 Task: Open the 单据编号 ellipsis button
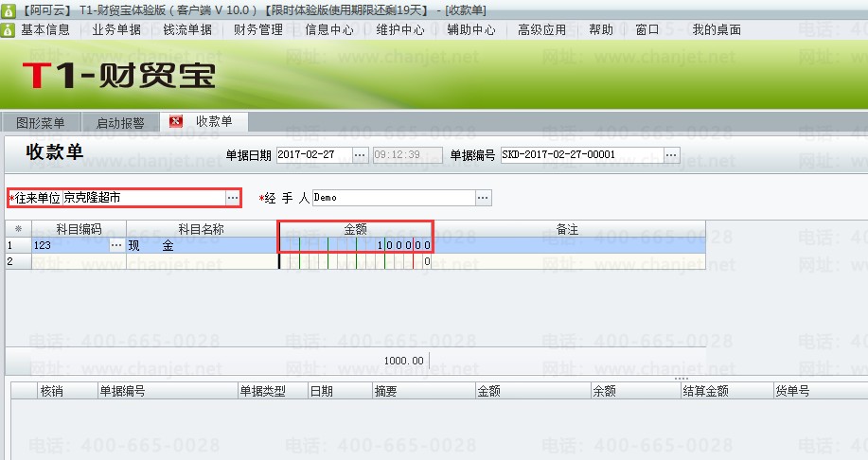[671, 155]
